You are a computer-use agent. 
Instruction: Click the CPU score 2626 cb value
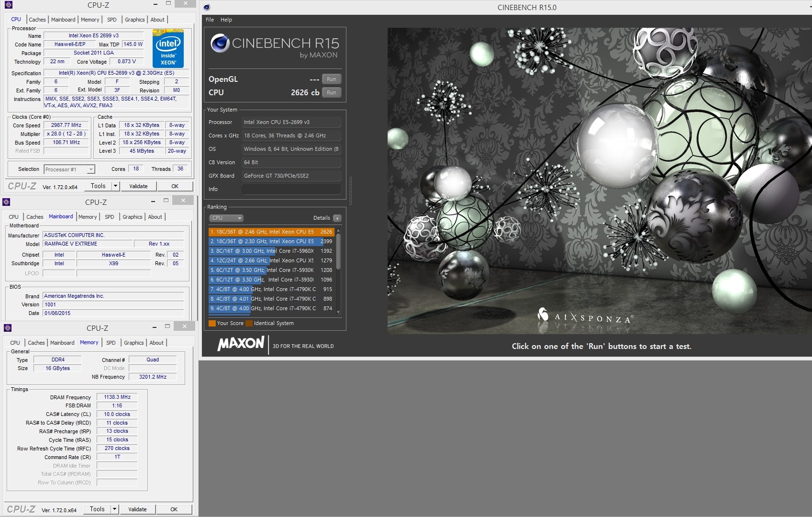click(x=305, y=92)
